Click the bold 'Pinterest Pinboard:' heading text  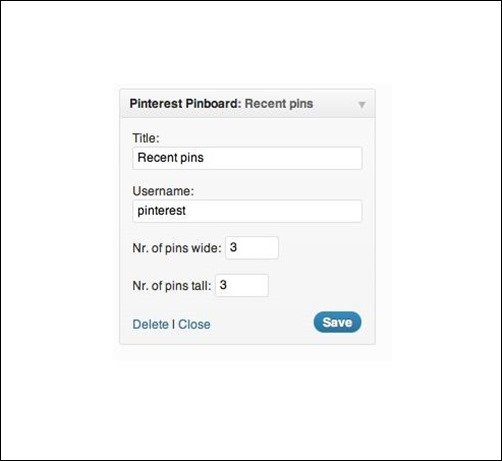[185, 104]
